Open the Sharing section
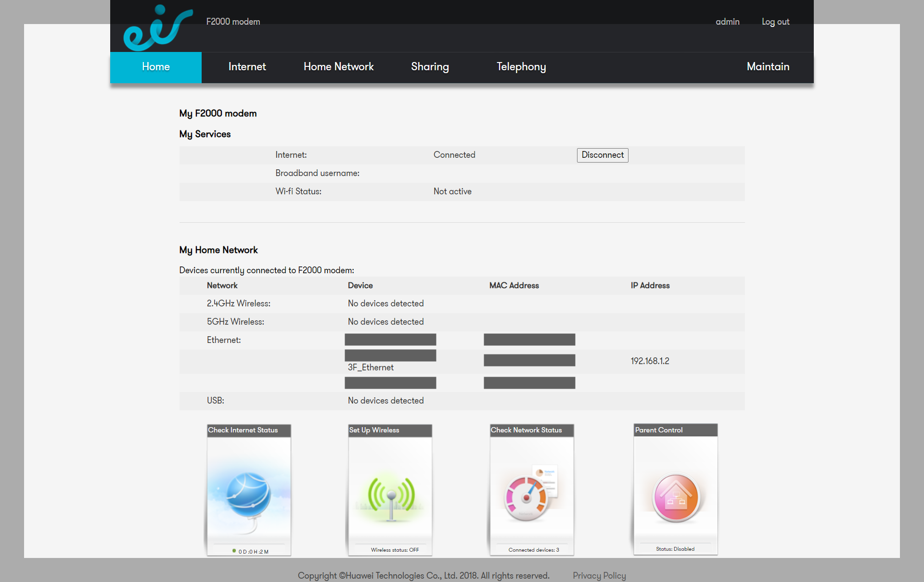Viewport: 924px width, 582px height. click(x=430, y=67)
